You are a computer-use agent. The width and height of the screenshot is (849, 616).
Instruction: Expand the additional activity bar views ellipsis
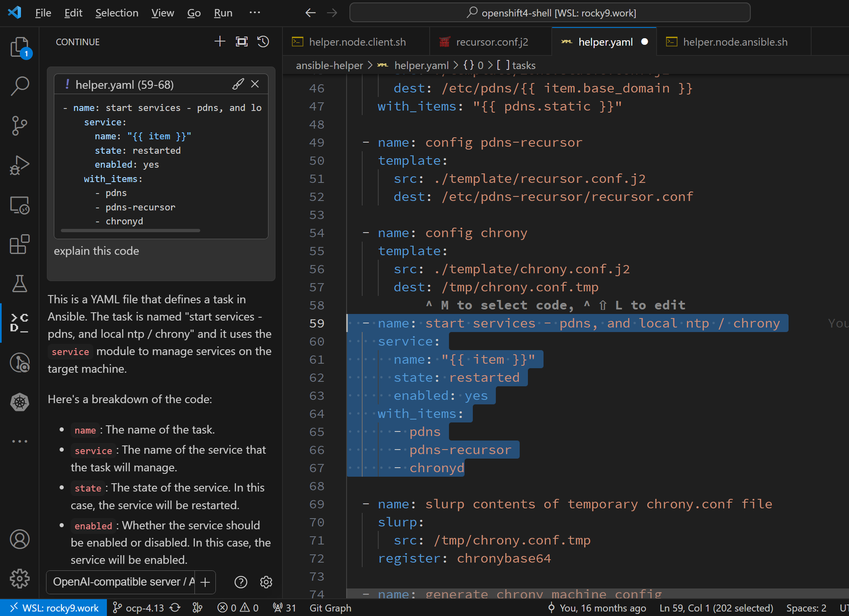(19, 441)
